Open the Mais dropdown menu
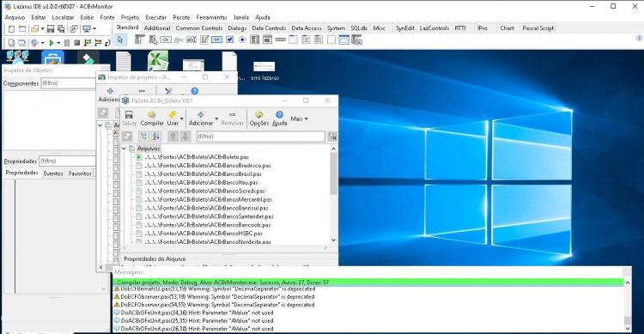The width and height of the screenshot is (644, 334). click(x=300, y=118)
